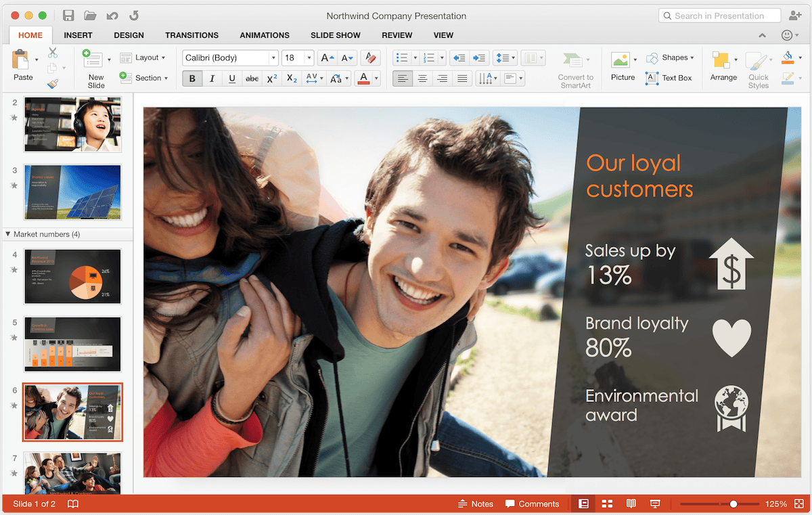This screenshot has height=515, width=812.
Task: Cut selection with the scissors icon
Action: pos(53,53)
